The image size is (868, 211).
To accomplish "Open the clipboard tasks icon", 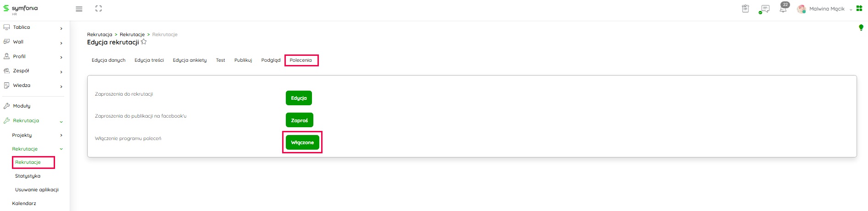I will pyautogui.click(x=746, y=9).
